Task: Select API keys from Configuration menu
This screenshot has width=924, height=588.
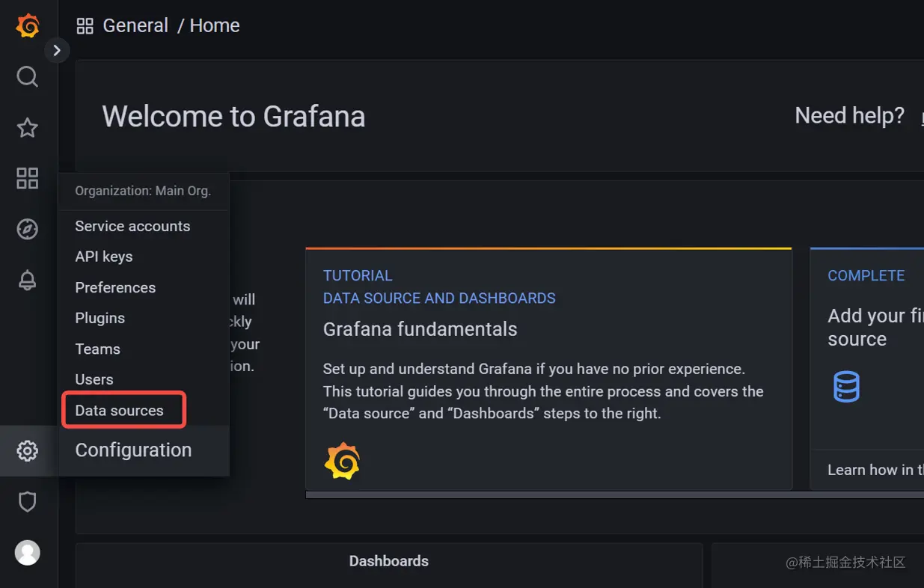Action: 104,257
